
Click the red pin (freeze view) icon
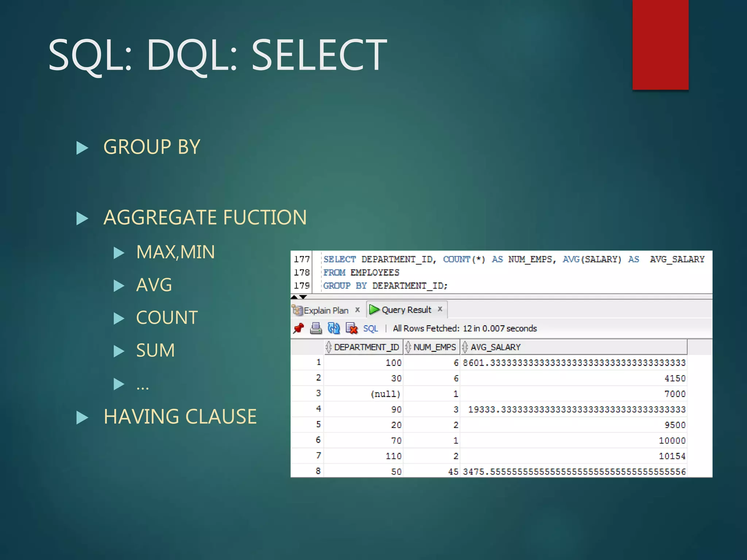click(x=298, y=328)
